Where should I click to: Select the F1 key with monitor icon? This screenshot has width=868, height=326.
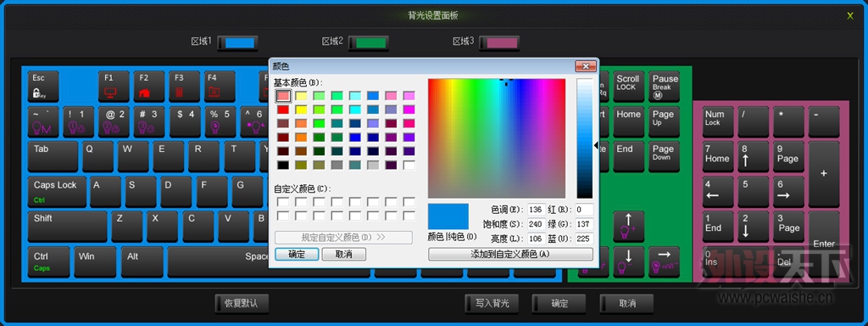[114, 87]
